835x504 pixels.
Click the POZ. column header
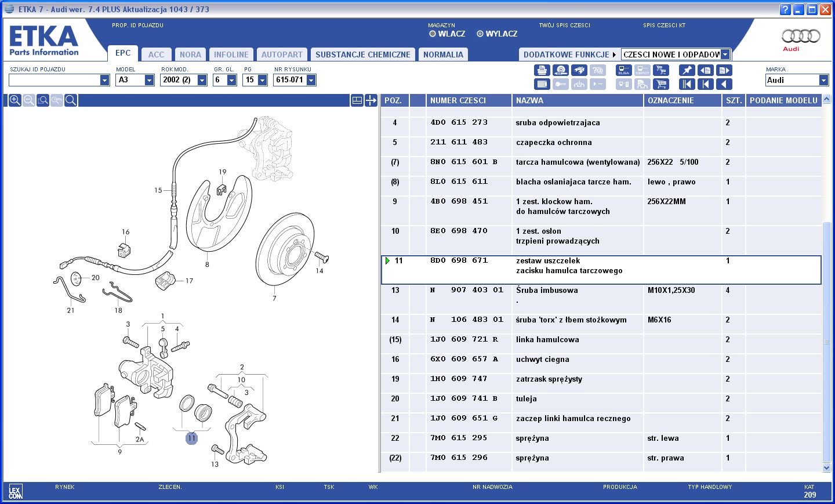pos(395,100)
